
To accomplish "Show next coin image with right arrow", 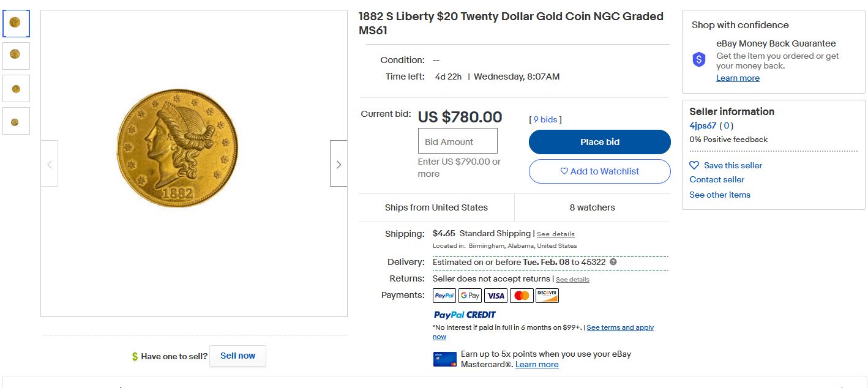I will point(339,164).
